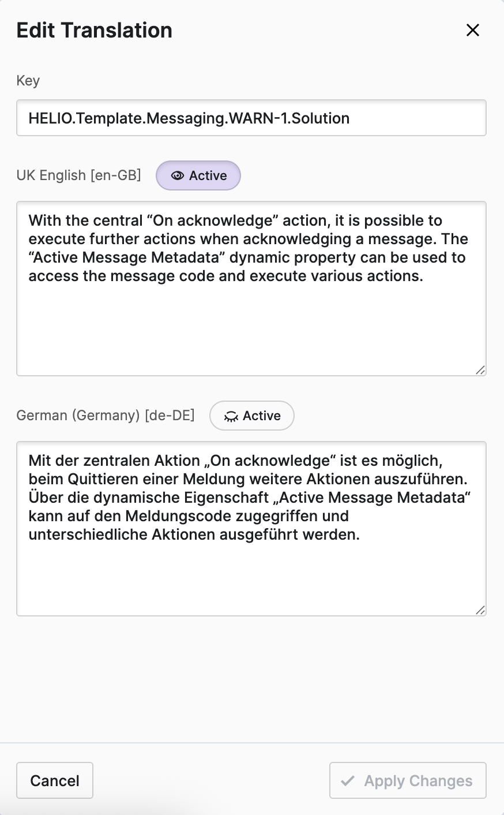Click into the German translation textarea

(251, 571)
